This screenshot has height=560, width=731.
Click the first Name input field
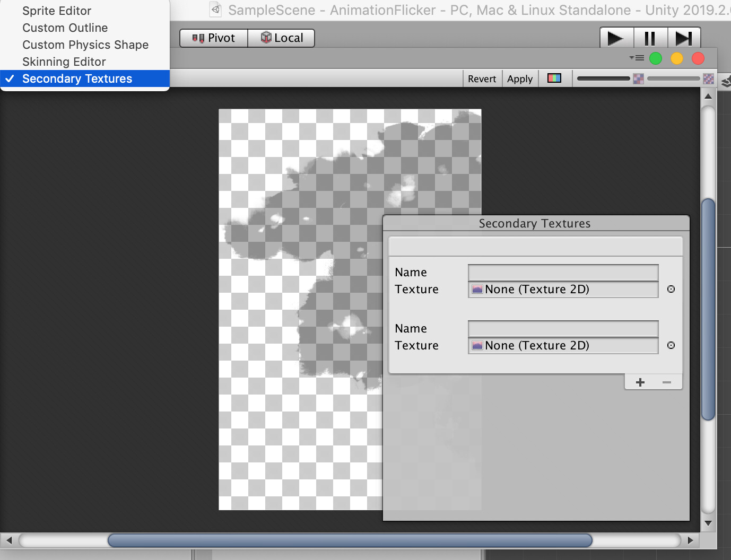562,272
